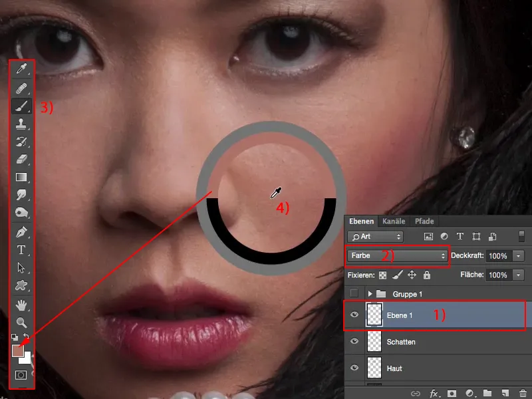Toggle lock position
The image size is (532, 399).
point(412,275)
